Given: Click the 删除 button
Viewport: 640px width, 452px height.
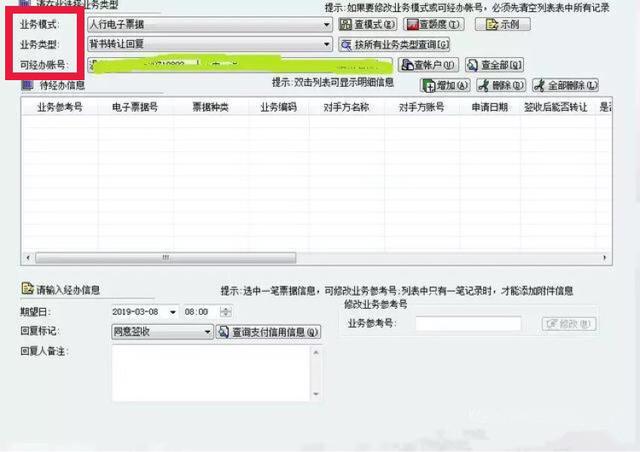Looking at the screenshot, I should [501, 85].
